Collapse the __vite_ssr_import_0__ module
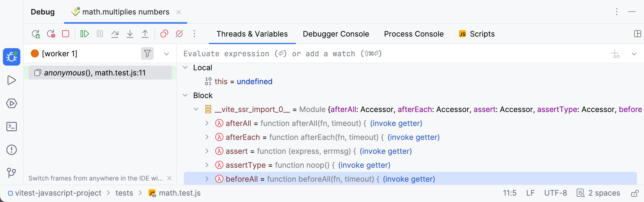 [196, 109]
